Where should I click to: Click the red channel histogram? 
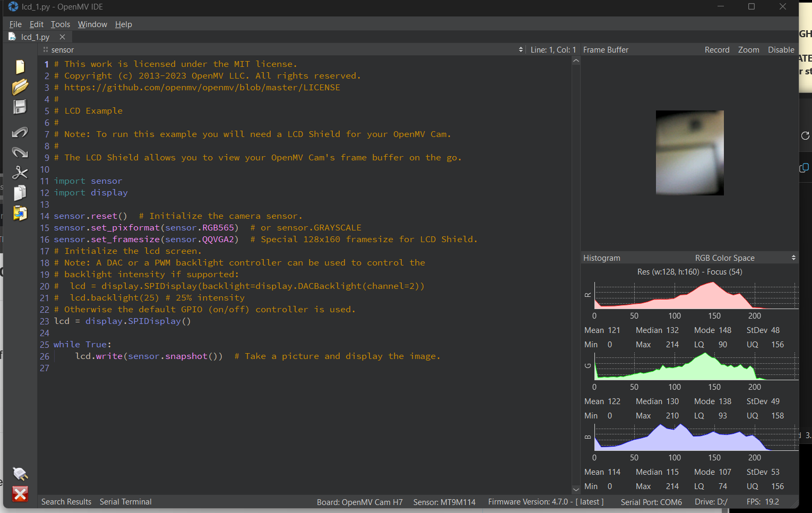coord(696,295)
